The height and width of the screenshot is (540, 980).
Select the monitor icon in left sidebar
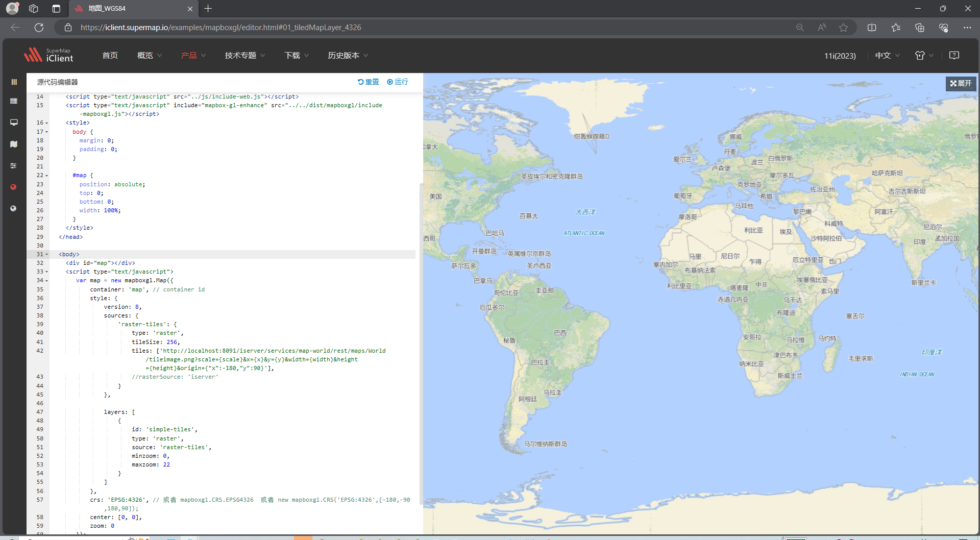tap(14, 122)
